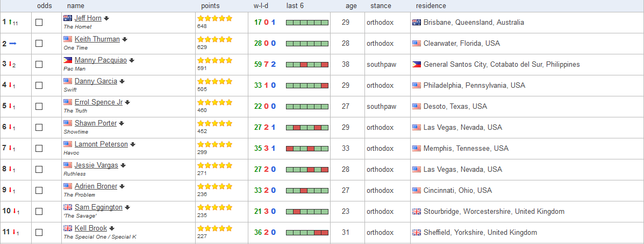Click Danny Garcia's 33 wins number
644x244 pixels.
point(258,85)
